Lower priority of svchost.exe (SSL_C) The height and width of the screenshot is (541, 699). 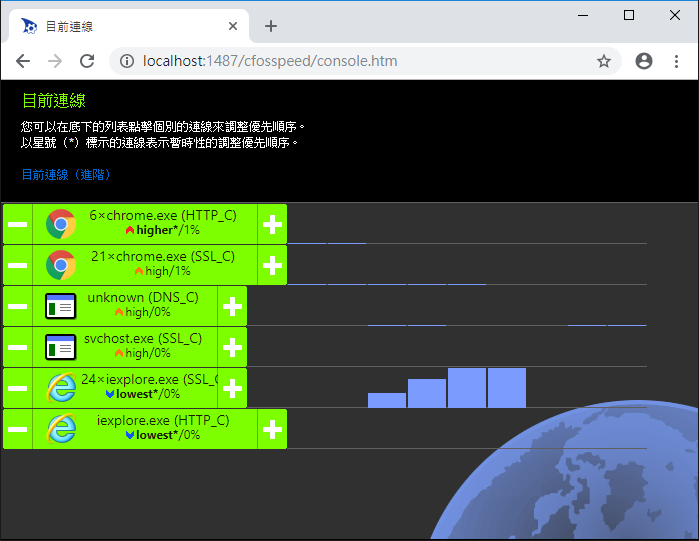(x=17, y=347)
